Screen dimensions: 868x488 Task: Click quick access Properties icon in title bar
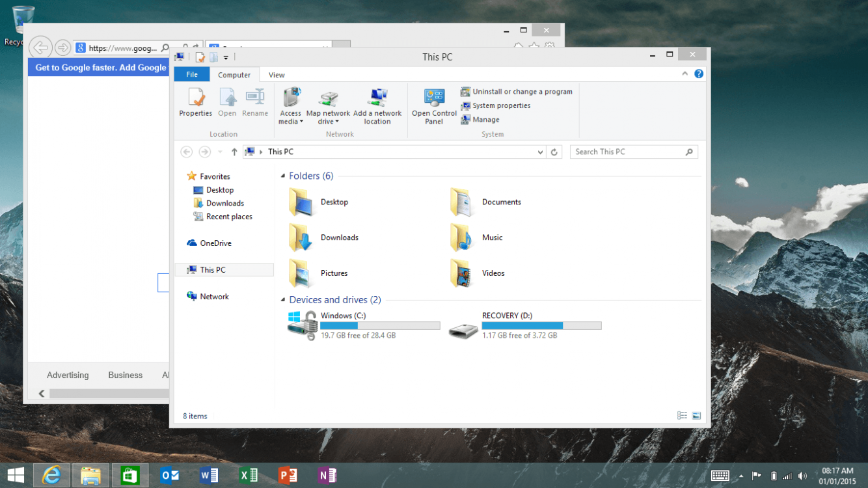(x=200, y=57)
